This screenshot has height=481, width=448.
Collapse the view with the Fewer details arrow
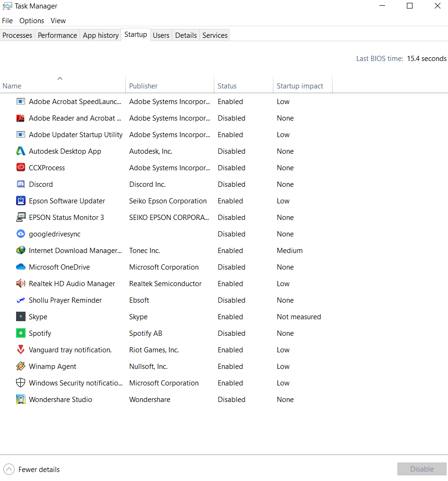pos(9,470)
